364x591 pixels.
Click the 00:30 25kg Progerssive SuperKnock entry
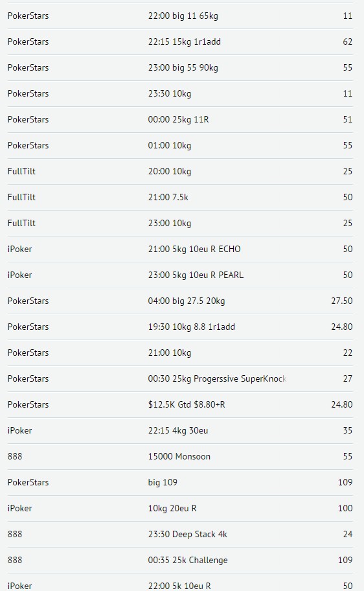click(x=180, y=379)
